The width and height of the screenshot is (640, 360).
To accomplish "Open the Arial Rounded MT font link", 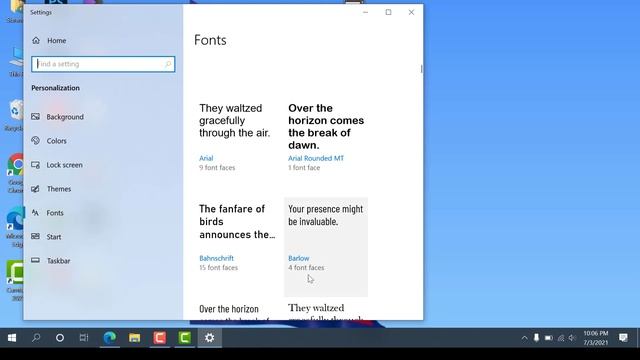I will 316,158.
